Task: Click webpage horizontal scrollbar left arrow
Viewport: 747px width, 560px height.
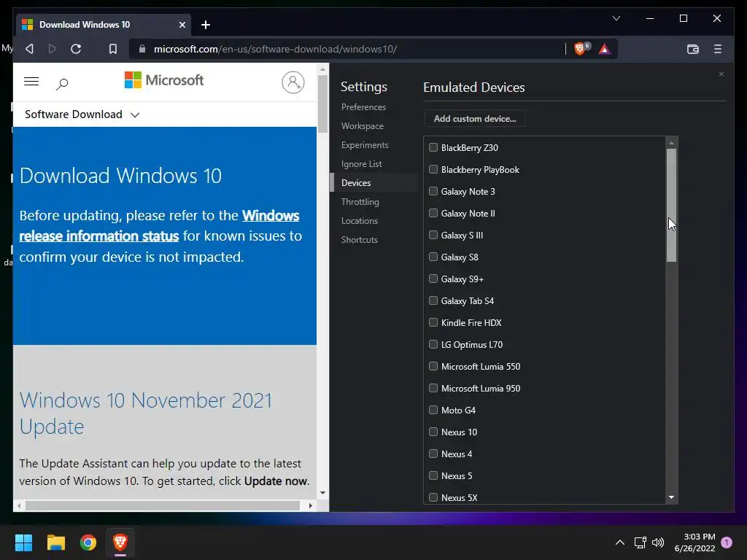Action: (x=19, y=506)
